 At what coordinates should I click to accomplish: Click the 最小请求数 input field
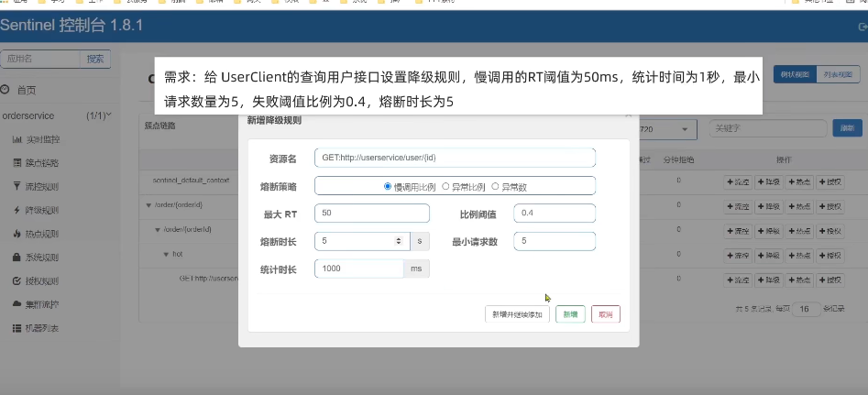(x=555, y=241)
